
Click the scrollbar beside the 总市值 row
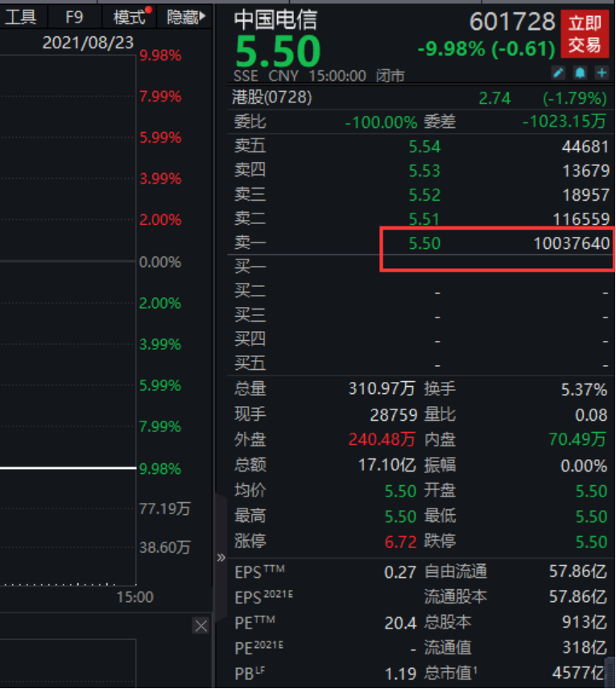pyautogui.click(x=610, y=671)
